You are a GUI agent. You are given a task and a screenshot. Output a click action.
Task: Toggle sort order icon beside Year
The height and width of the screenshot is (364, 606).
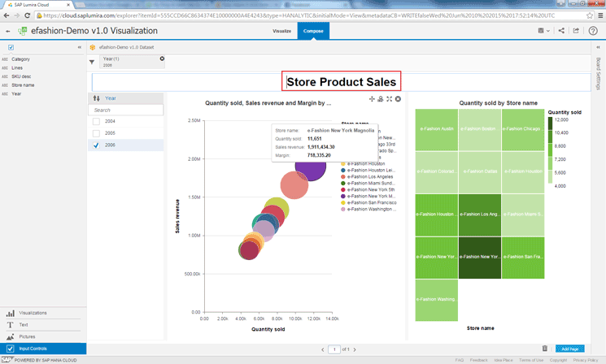[96, 97]
